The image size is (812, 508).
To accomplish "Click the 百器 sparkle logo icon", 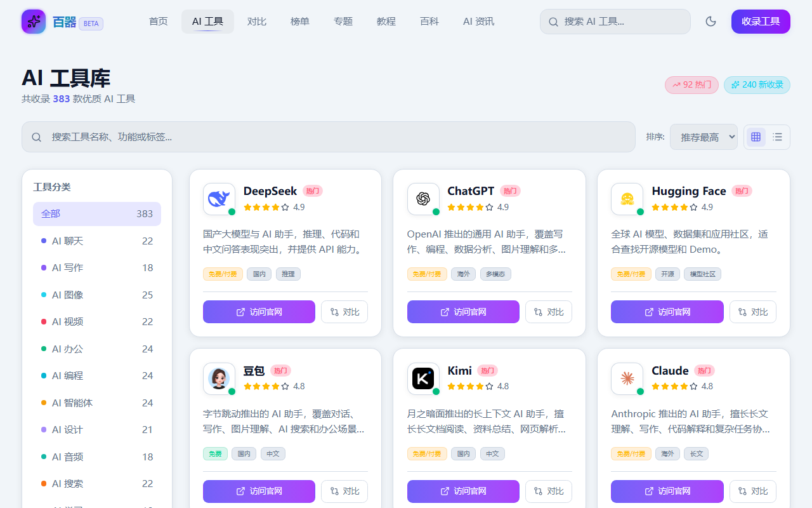I will pos(34,22).
